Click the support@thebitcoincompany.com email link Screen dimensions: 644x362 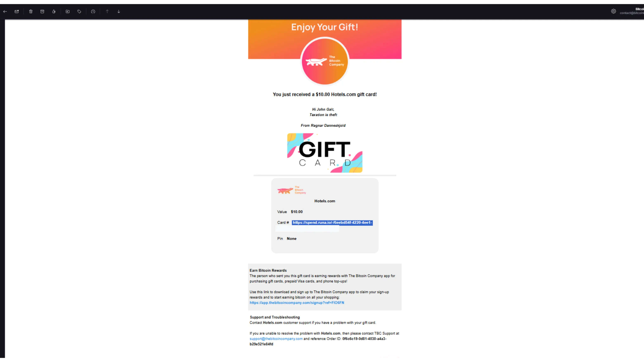click(276, 339)
